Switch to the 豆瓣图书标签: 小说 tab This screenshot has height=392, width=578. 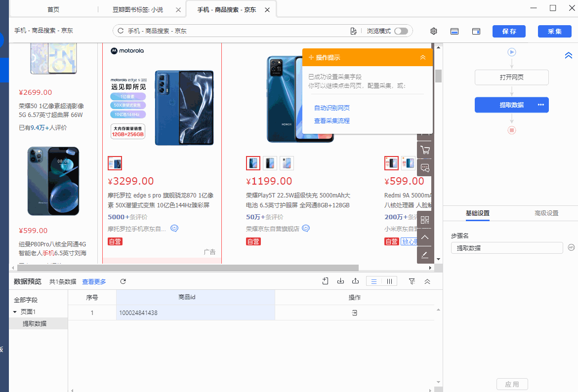138,9
